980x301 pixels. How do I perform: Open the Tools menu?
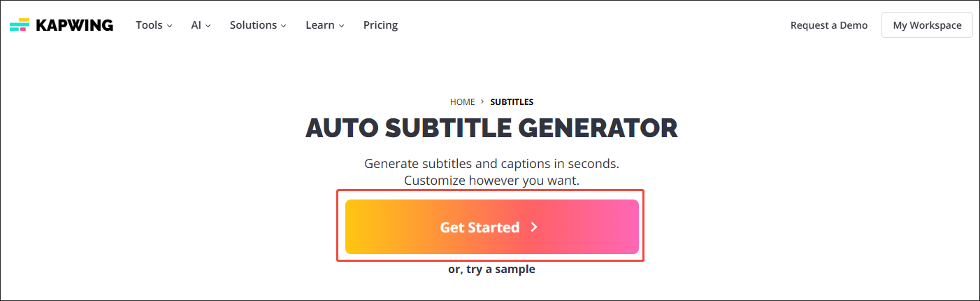click(149, 25)
